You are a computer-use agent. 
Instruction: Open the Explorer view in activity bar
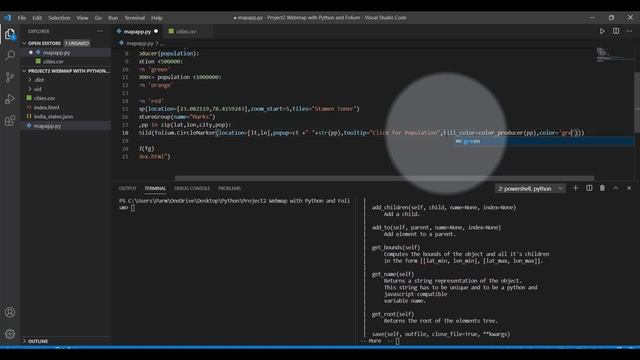coord(10,34)
